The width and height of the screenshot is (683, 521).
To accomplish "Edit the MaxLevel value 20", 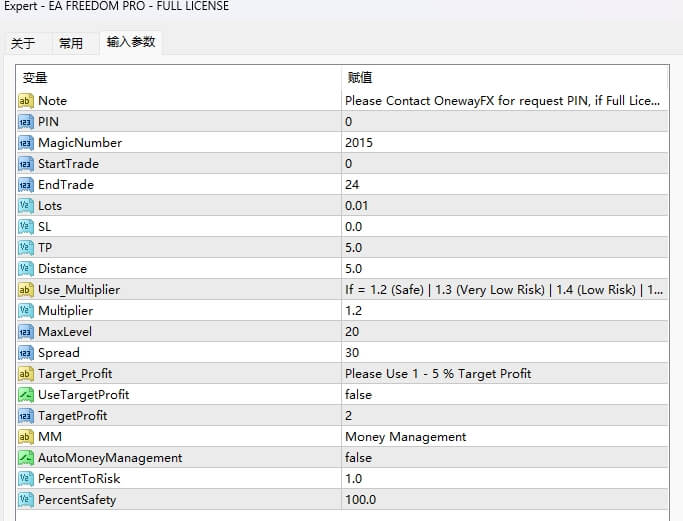I will point(352,332).
